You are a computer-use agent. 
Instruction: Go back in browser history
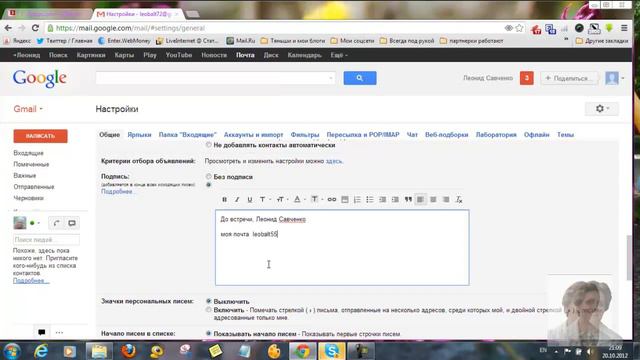8,28
